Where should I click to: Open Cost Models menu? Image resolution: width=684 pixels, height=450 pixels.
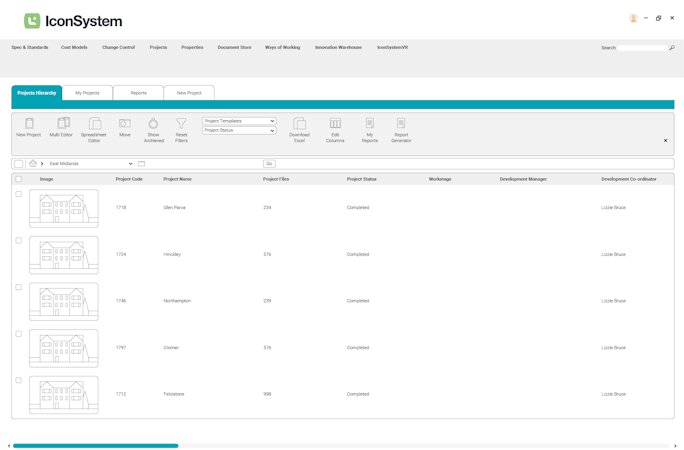pos(74,47)
